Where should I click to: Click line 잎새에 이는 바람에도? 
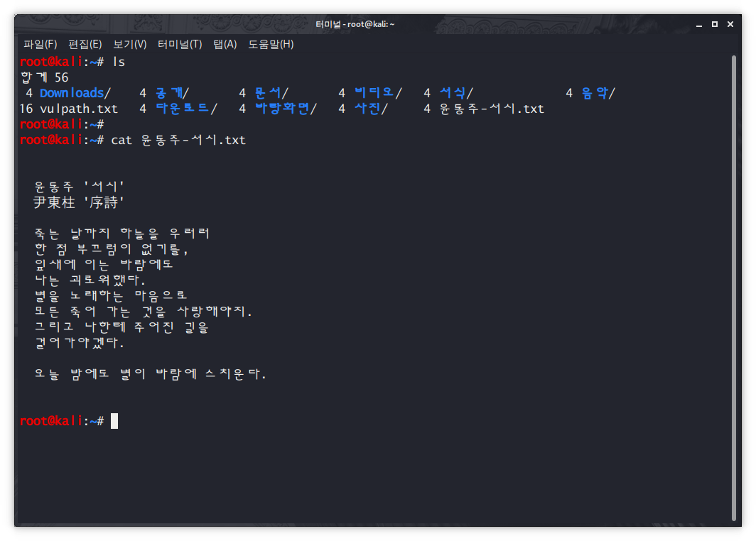pos(104,265)
